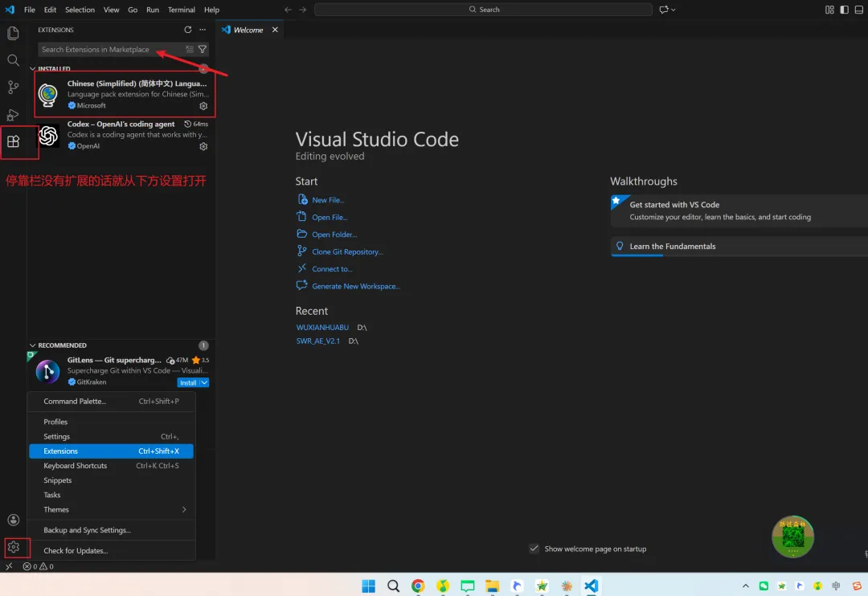The height and width of the screenshot is (596, 868).
Task: Choose Keyboard Shortcuts from the manage menu
Action: point(111,466)
